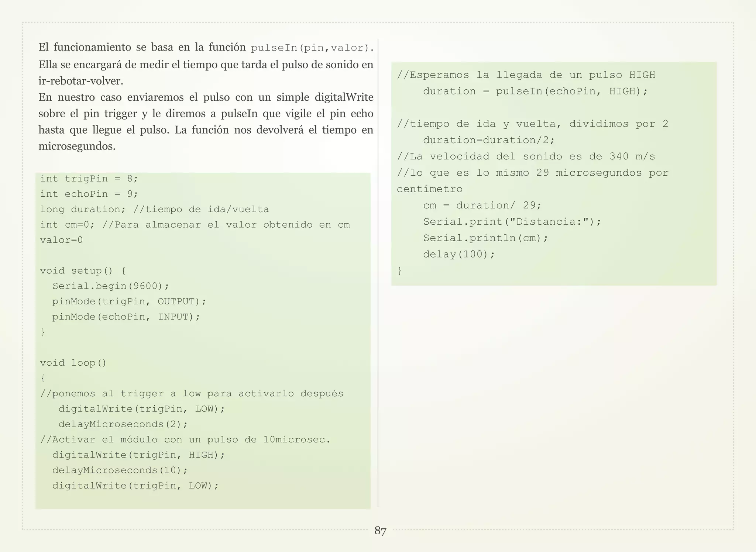Click the code line 'int echoPin = 9;'
Image resolution: width=756 pixels, height=552 pixels.
tap(89, 194)
